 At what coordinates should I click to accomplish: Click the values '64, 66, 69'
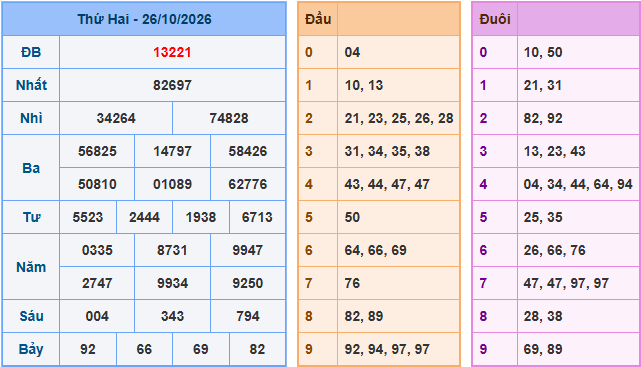376,250
